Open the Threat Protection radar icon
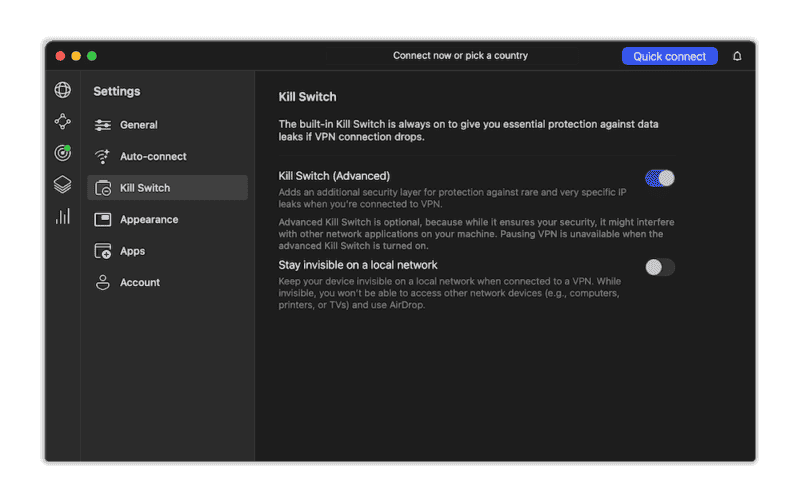Image resolution: width=800 pixels, height=502 pixels. (63, 153)
